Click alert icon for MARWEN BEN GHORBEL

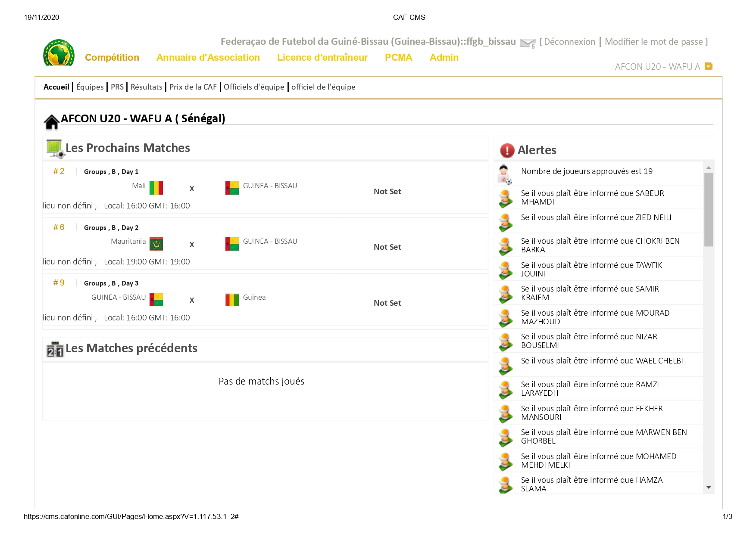[x=505, y=438]
